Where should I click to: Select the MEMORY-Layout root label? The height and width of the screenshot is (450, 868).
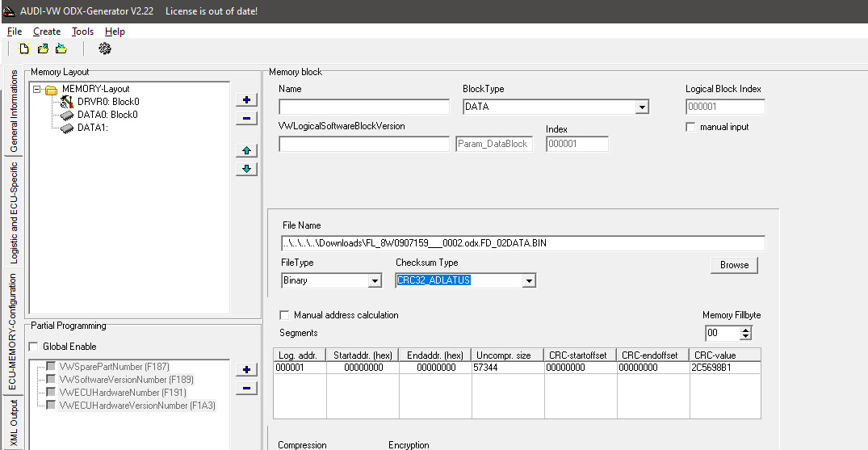click(96, 89)
